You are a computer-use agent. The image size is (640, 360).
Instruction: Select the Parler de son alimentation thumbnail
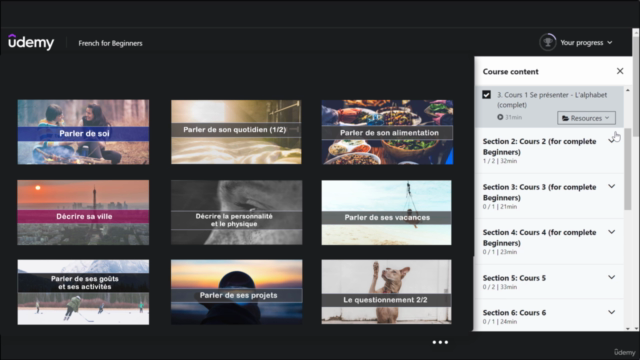(387, 132)
